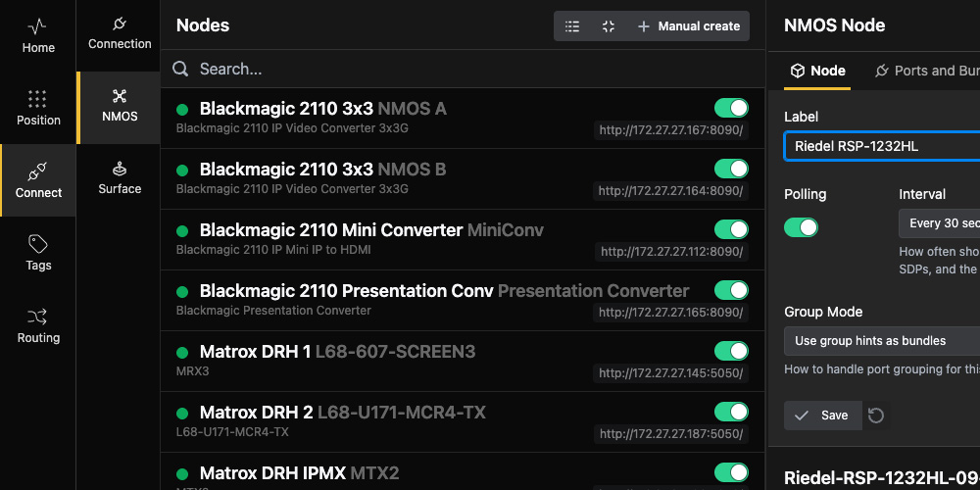Viewport: 980px width, 490px height.
Task: Switch to the Ports and Bundles tab
Action: point(926,71)
